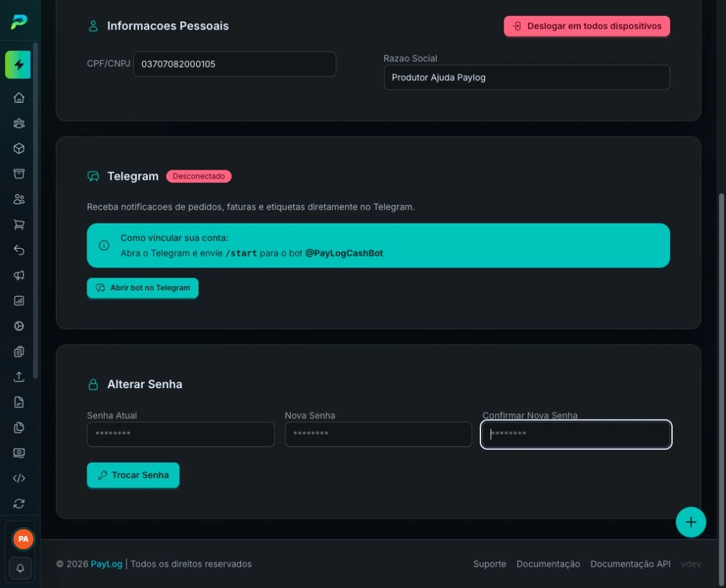Open the pie chart icon in sidebar
Viewport: 726px width, 588px height.
point(19,326)
